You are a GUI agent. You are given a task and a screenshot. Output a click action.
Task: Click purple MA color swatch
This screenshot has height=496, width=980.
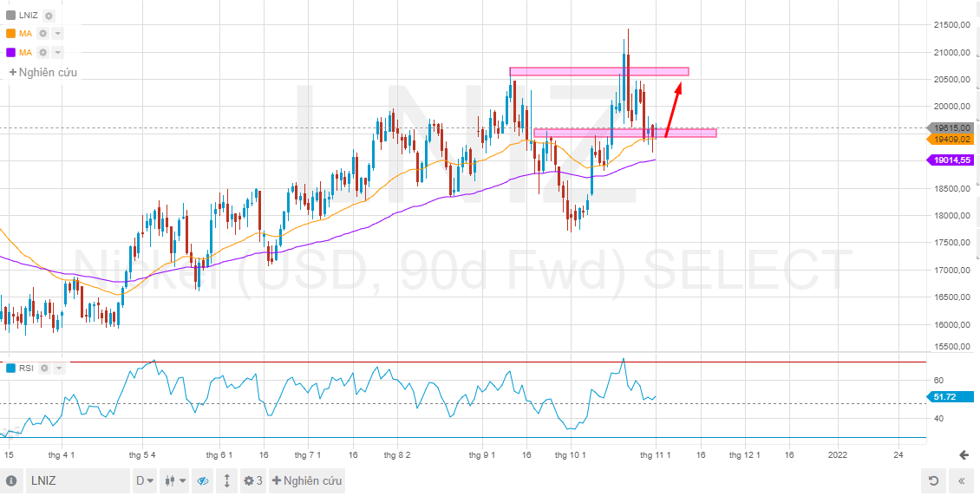pos(10,53)
